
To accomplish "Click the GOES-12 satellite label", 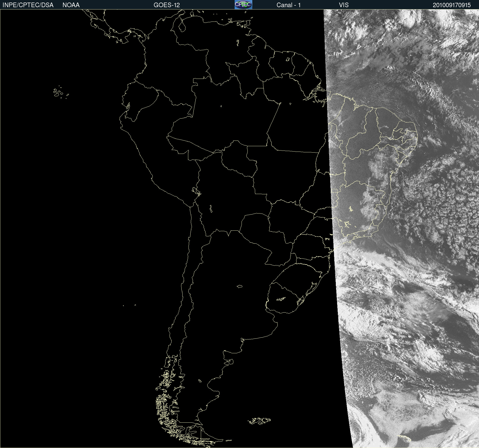I will click(x=167, y=5).
